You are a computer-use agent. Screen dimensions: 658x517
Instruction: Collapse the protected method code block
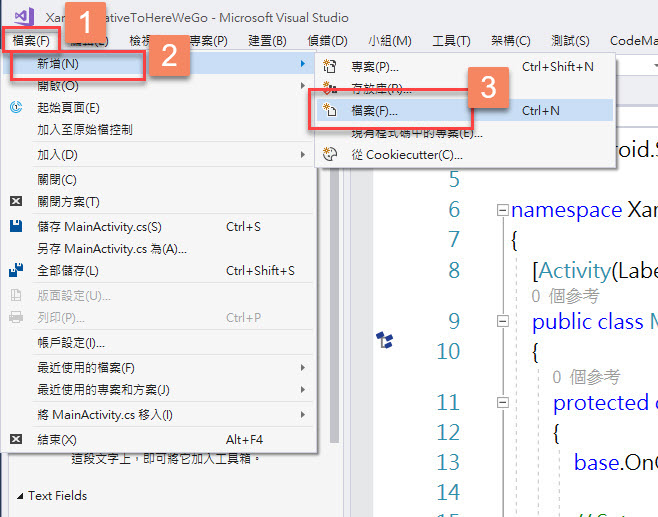[502, 402]
